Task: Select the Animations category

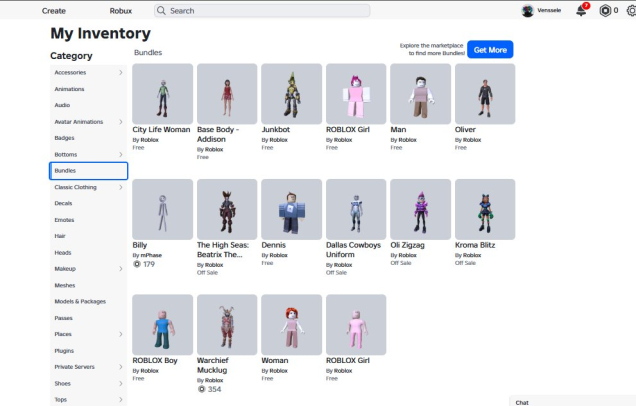Action: [88, 89]
